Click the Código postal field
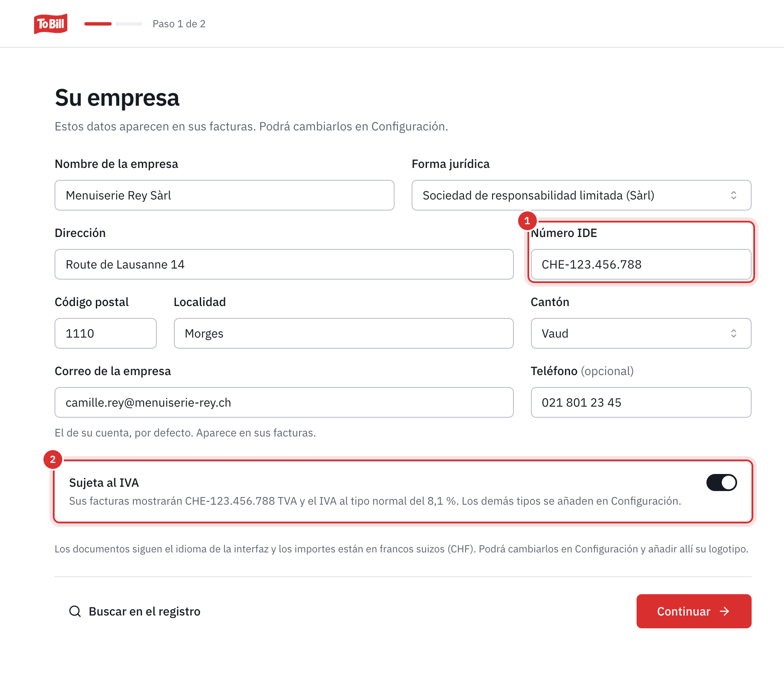Viewport: 784px width, 682px height. (106, 333)
